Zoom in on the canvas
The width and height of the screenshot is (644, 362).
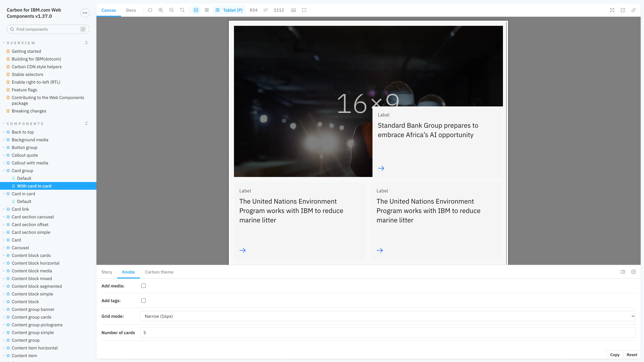(161, 10)
